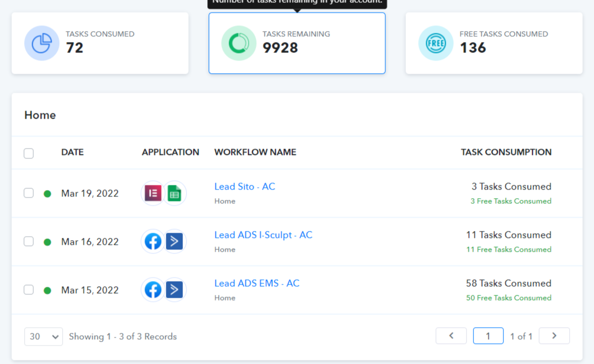This screenshot has width=594, height=364.
Task: Click the Mar 16, 2022 date cell
Action: click(90, 242)
